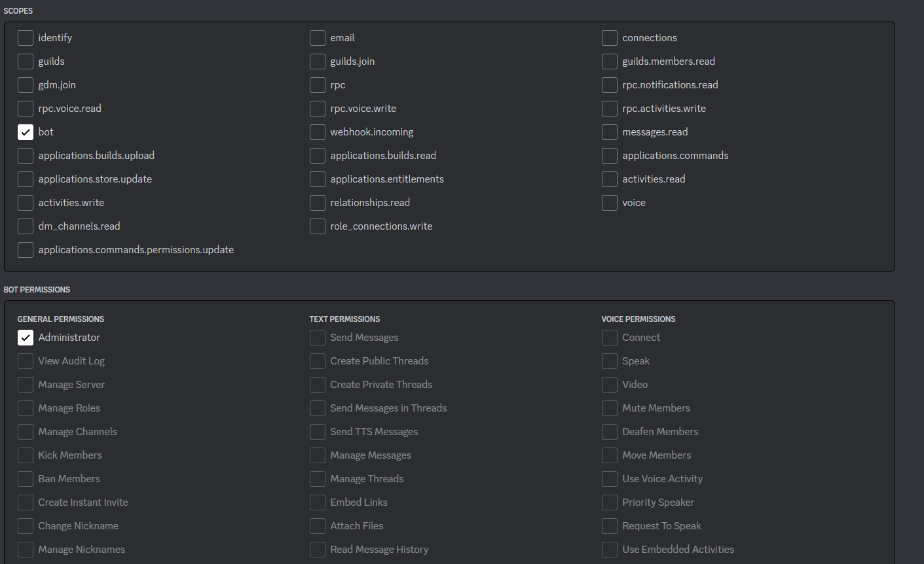Image resolution: width=924 pixels, height=564 pixels.
Task: Check the Manage Threads permission
Action: pos(317,478)
